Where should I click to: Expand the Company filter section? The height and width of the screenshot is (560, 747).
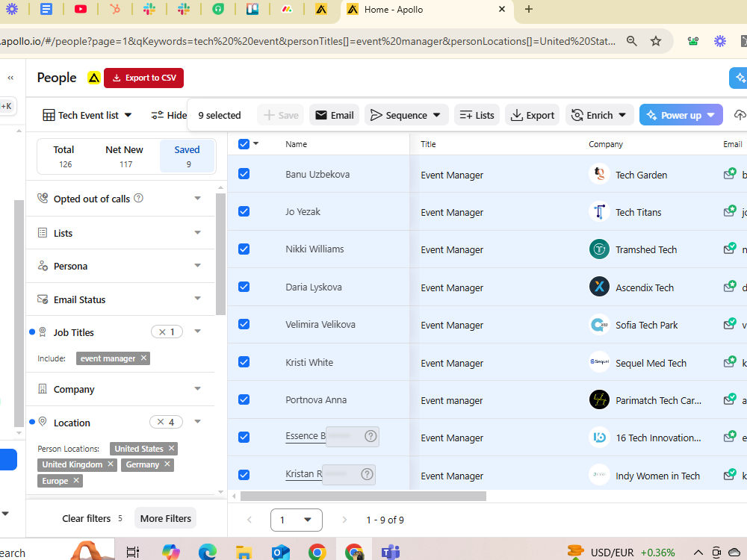click(198, 388)
